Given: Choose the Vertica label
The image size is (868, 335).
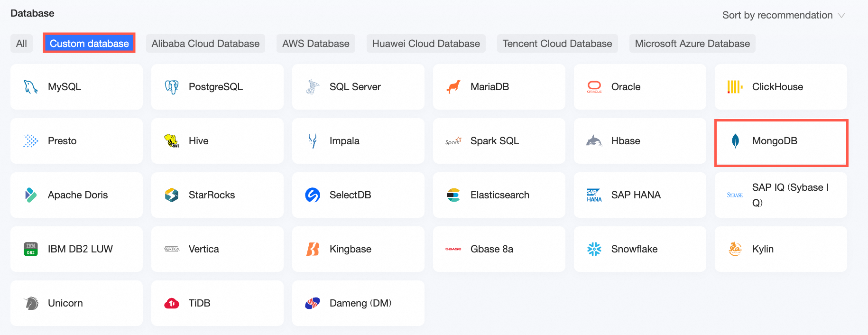Looking at the screenshot, I should click(x=204, y=249).
